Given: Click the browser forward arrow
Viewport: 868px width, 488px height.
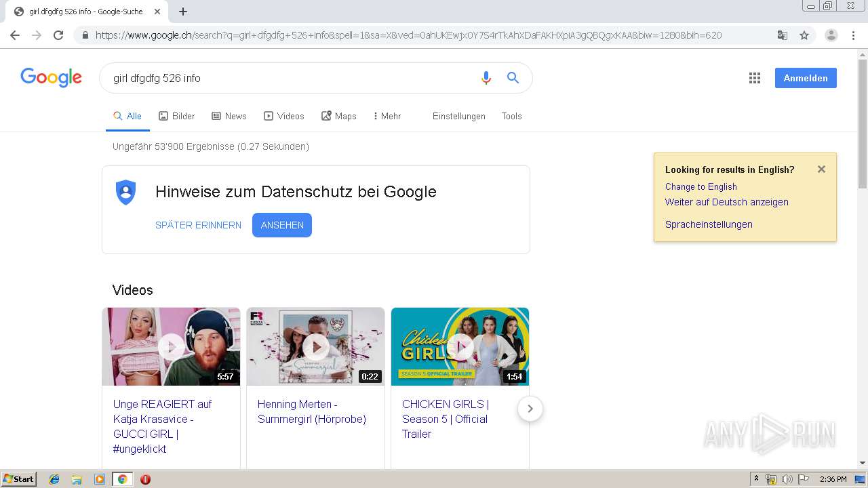Looking at the screenshot, I should 37,35.
